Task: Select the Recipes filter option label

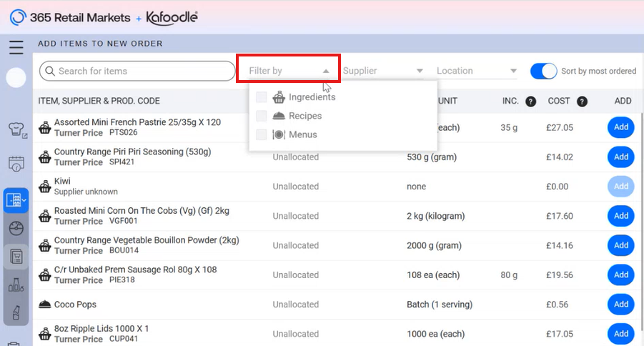Action: [x=305, y=116]
